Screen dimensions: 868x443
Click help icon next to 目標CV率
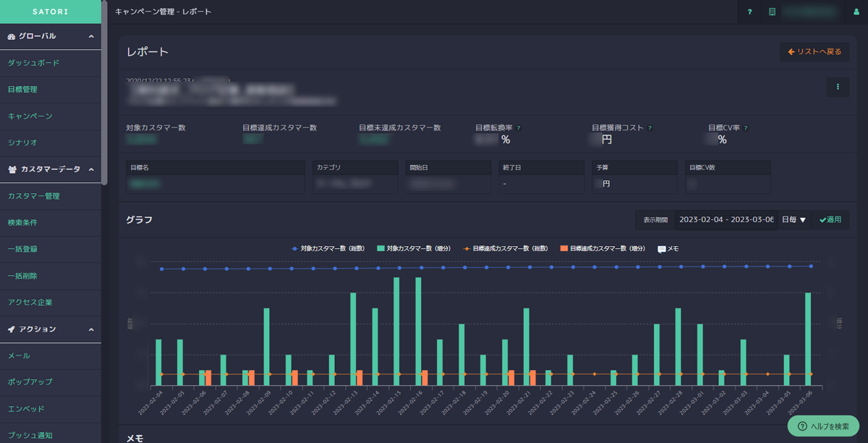coord(746,128)
